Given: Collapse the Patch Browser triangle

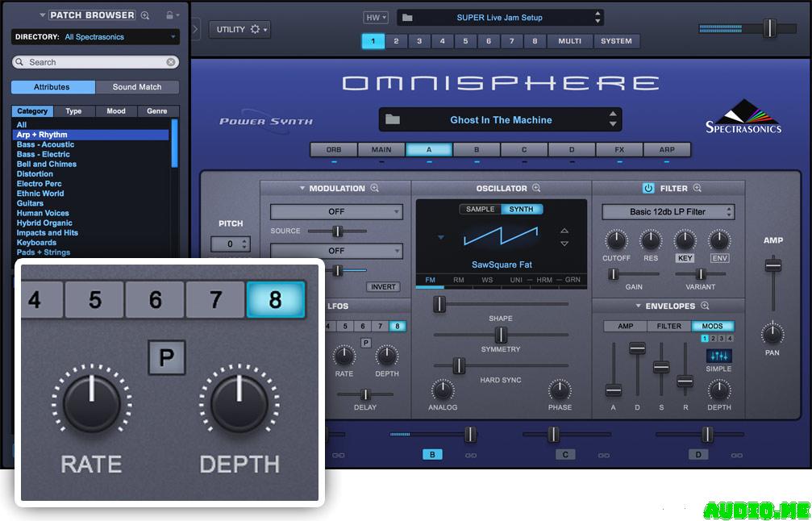Looking at the screenshot, I should (x=43, y=15).
